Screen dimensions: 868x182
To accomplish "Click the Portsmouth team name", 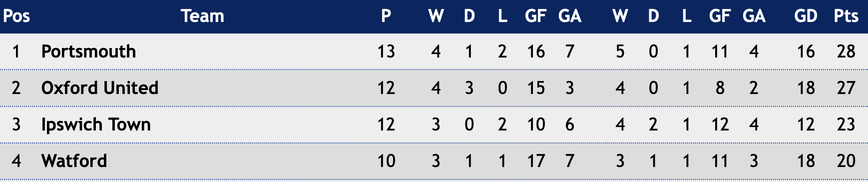I will [88, 51].
